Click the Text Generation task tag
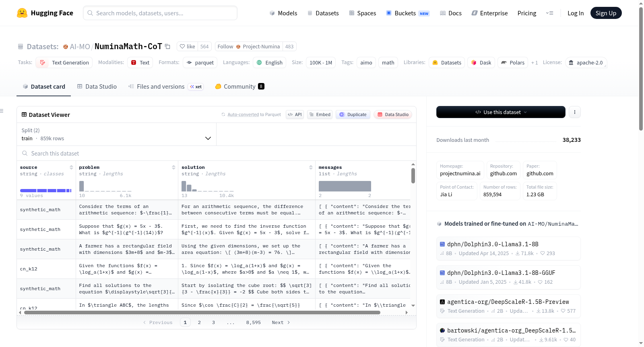The width and height of the screenshot is (644, 347). [x=64, y=62]
